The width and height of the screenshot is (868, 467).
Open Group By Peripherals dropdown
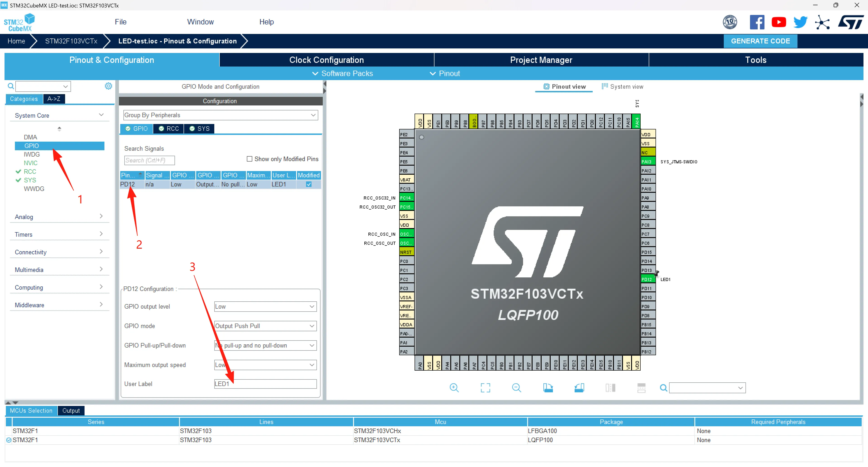click(220, 115)
